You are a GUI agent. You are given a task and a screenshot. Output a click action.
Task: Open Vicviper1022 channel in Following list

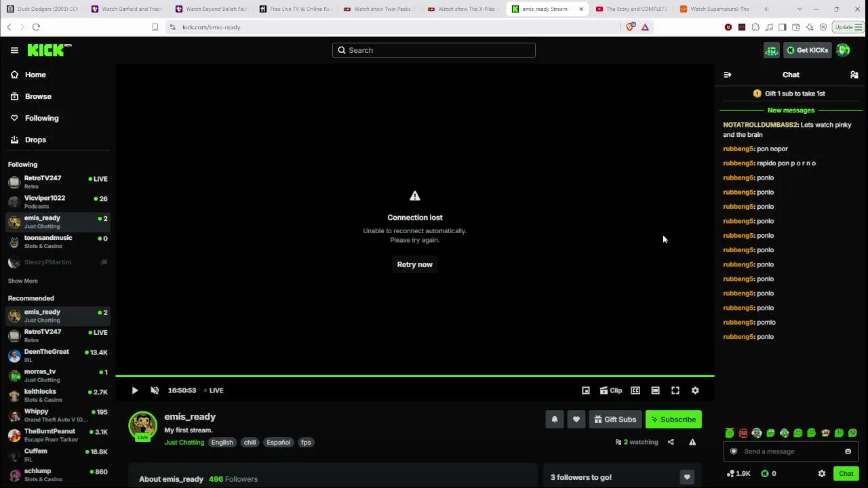58,201
